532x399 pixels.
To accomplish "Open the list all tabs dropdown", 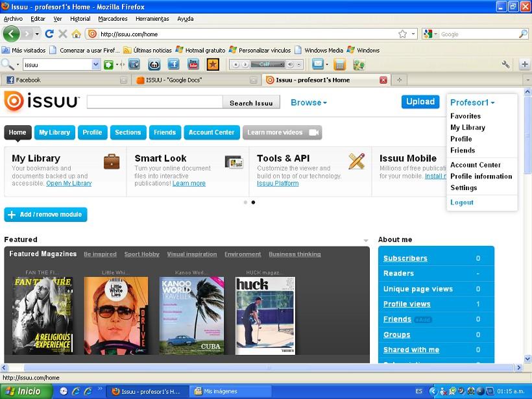I will click(527, 80).
